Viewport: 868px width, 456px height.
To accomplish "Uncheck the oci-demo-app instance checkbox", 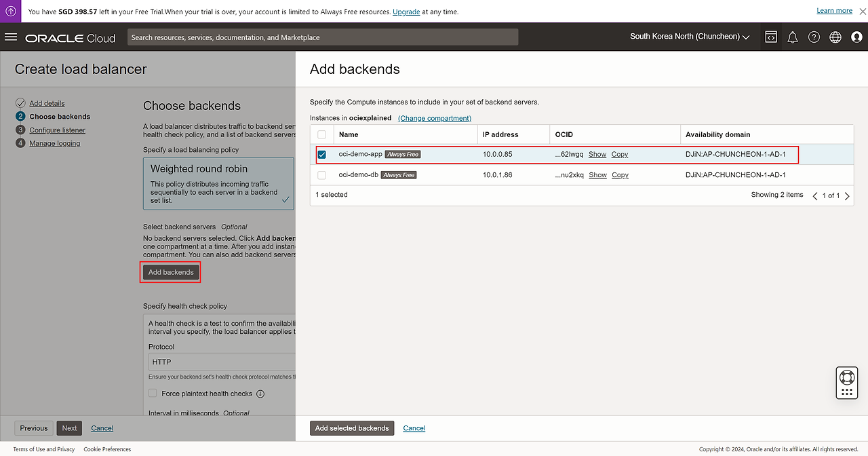I will [322, 155].
